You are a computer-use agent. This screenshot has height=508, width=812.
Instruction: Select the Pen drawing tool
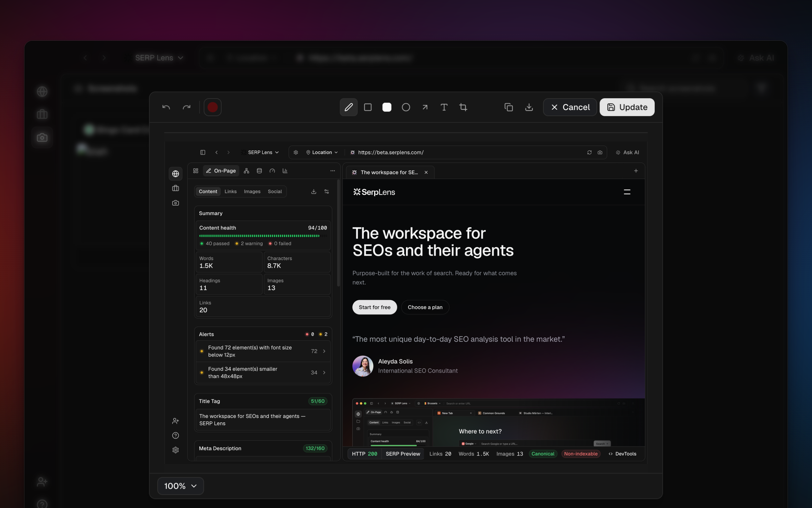(348, 107)
